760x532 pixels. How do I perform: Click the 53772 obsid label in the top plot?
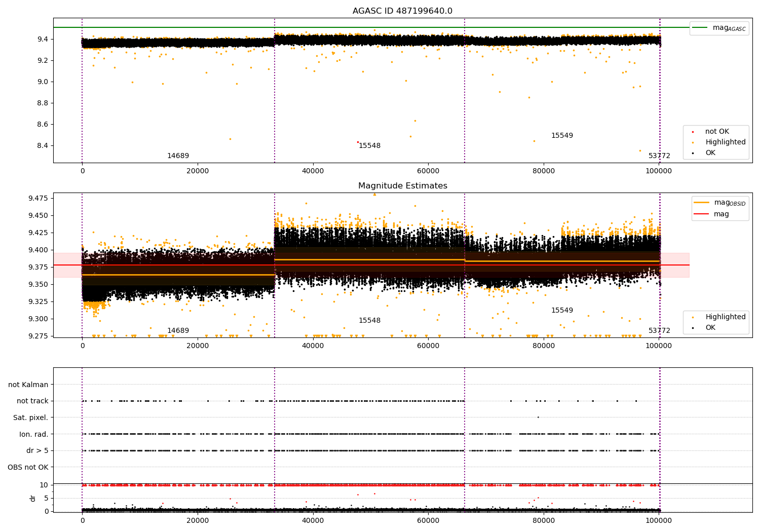click(x=659, y=156)
